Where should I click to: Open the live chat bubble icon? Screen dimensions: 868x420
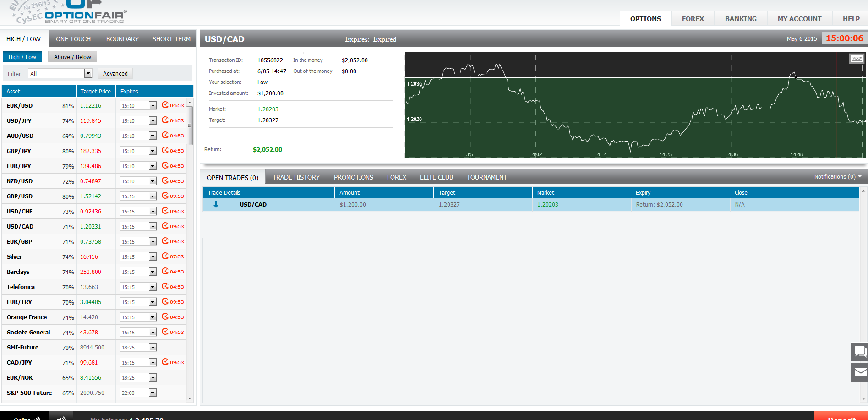860,352
